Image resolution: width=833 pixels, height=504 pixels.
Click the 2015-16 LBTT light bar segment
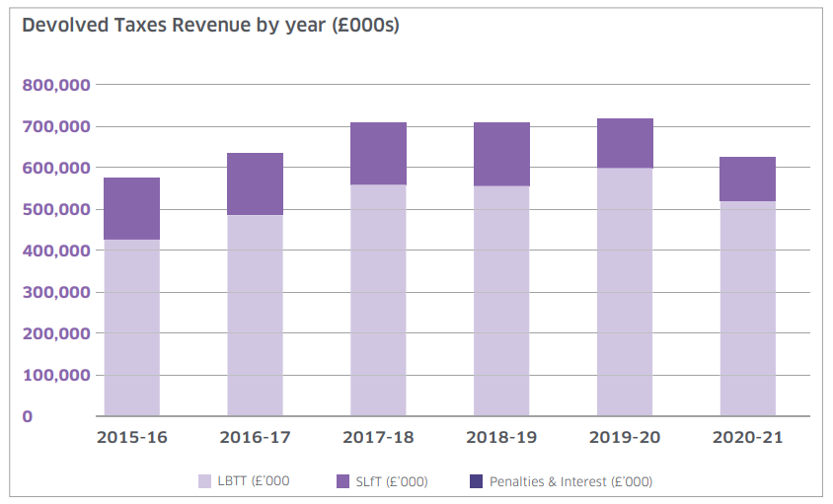point(131,327)
